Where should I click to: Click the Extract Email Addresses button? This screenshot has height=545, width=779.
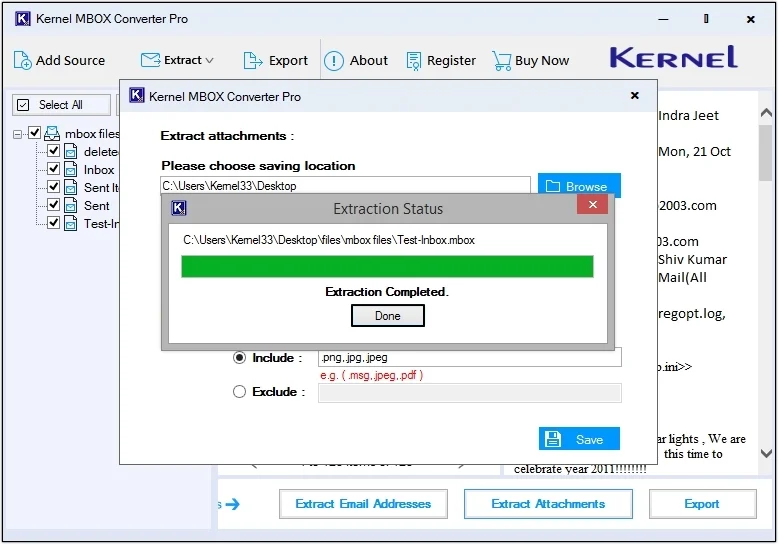[x=363, y=504]
